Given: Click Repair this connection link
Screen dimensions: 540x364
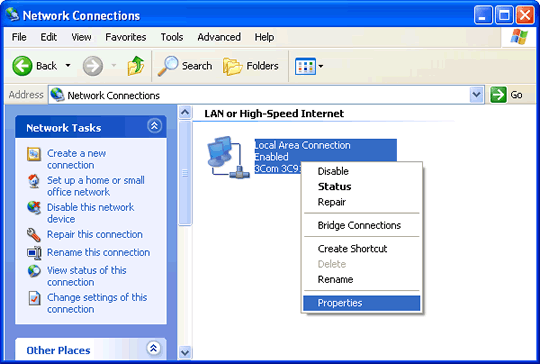Looking at the screenshot, I should [95, 235].
